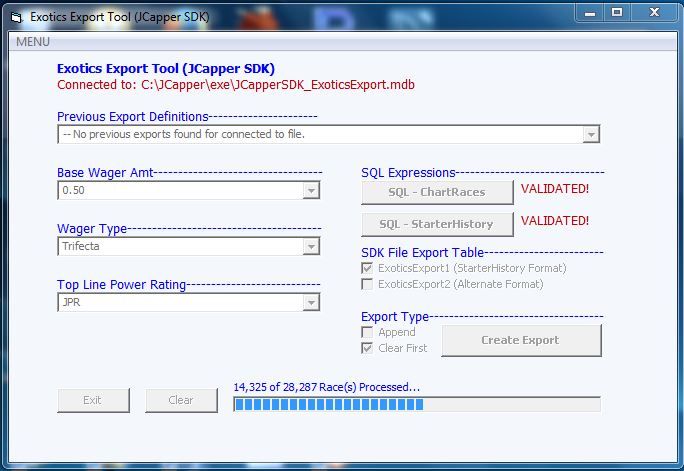Maximize the Exotics Export Tool window
Screen dimensions: 684x471
pyautogui.click(x=617, y=13)
